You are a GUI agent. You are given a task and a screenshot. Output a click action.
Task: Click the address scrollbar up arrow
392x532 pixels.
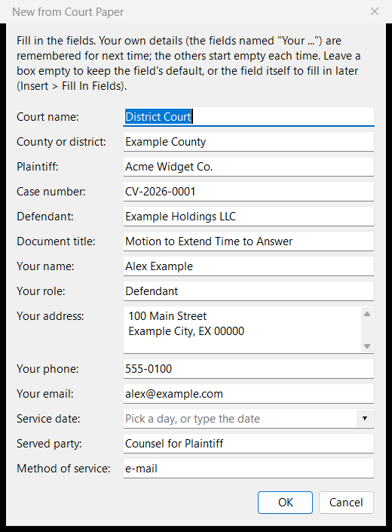(367, 314)
